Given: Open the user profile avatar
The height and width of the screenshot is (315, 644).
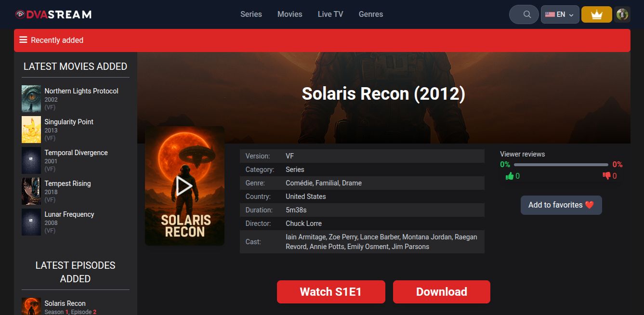Looking at the screenshot, I should tap(622, 14).
